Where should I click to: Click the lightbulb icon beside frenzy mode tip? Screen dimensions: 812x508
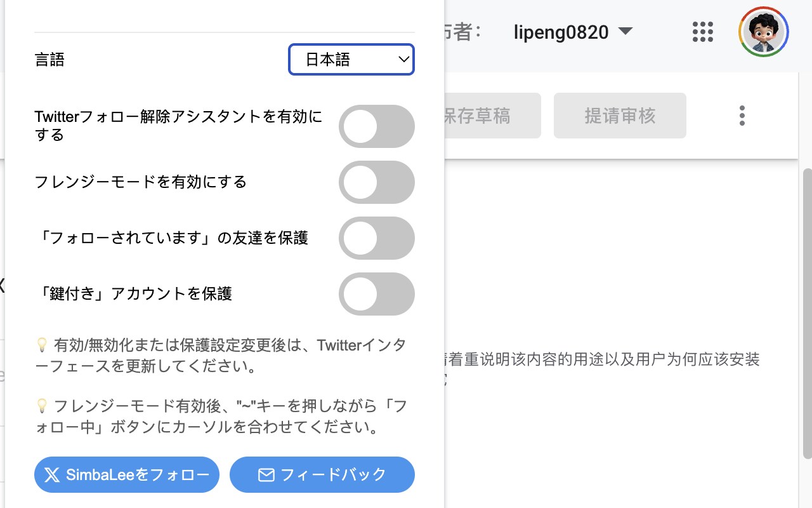tap(42, 405)
